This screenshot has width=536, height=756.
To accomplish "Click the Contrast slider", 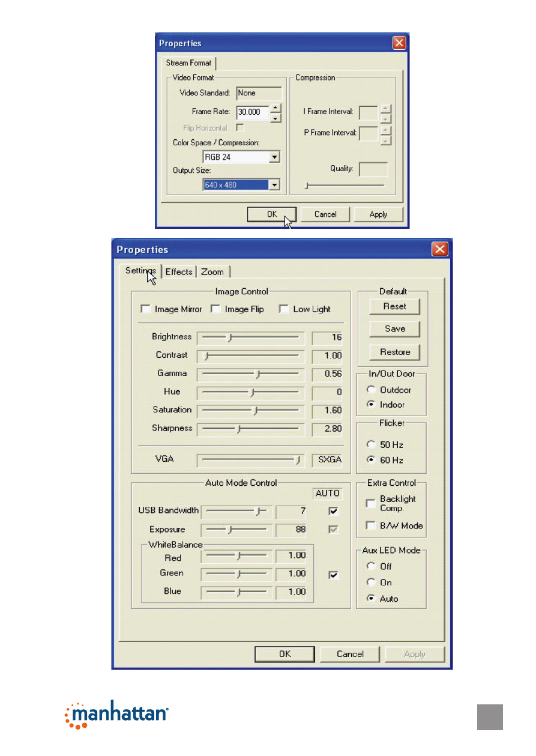I will coord(251,355).
